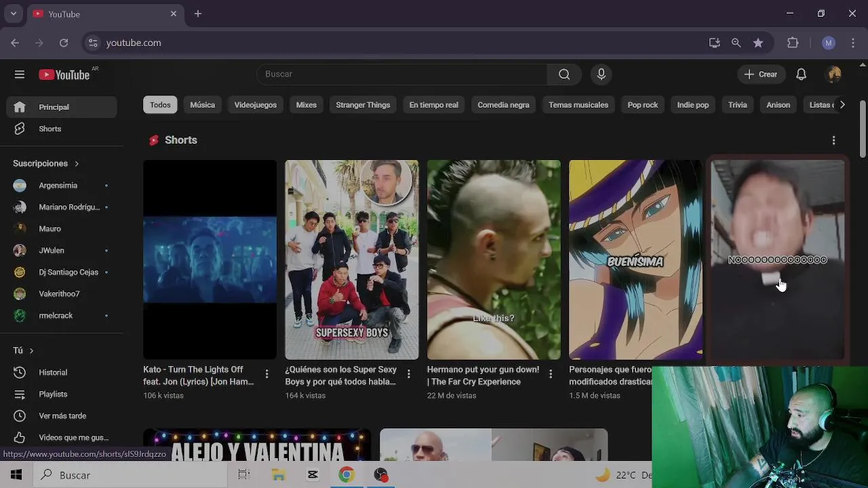
Task: Select the Indie pop chip
Action: pos(692,105)
